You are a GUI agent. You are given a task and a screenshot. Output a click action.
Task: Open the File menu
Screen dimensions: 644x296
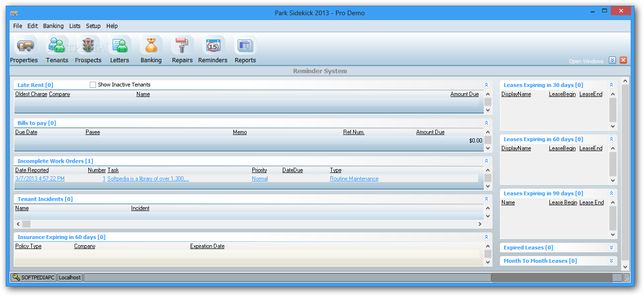tap(18, 26)
